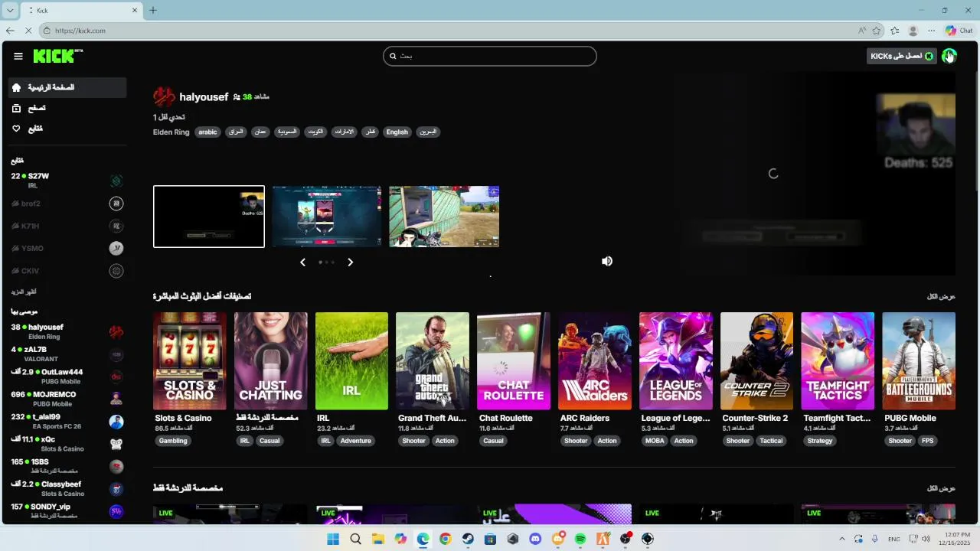Image resolution: width=980 pixels, height=551 pixels.
Task: Show hidden system tray icons chevron
Action: tap(842, 539)
